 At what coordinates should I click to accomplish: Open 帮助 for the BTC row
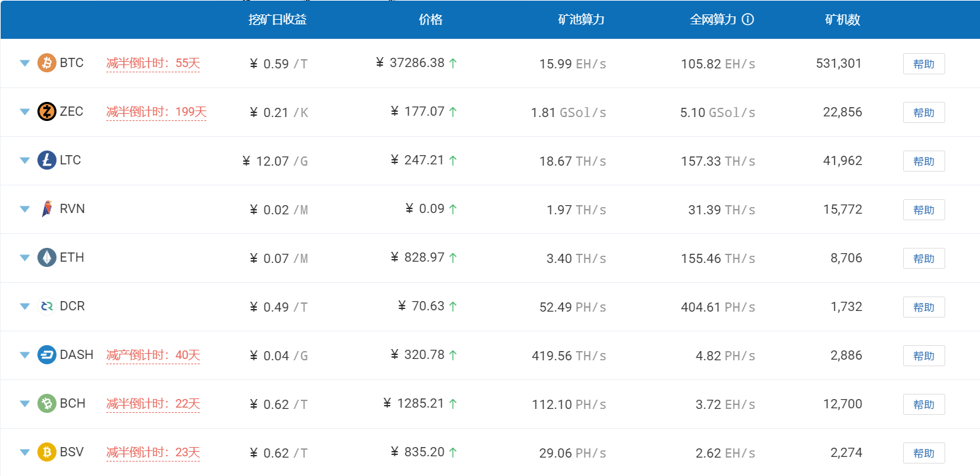924,64
